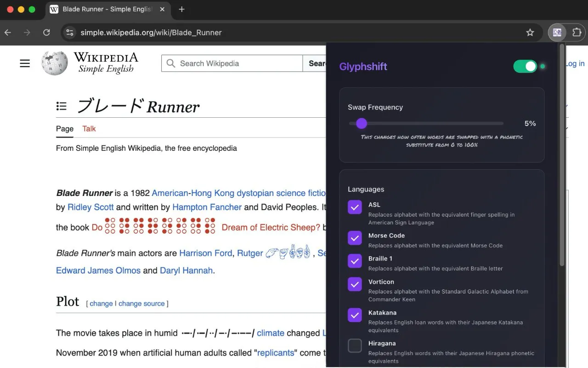Reload the page

46,32
